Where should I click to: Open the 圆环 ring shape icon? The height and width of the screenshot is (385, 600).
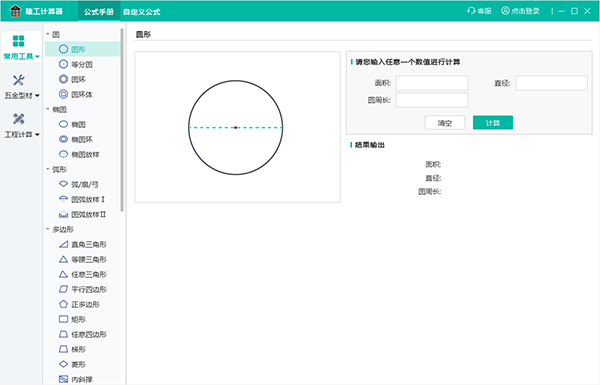[64, 79]
